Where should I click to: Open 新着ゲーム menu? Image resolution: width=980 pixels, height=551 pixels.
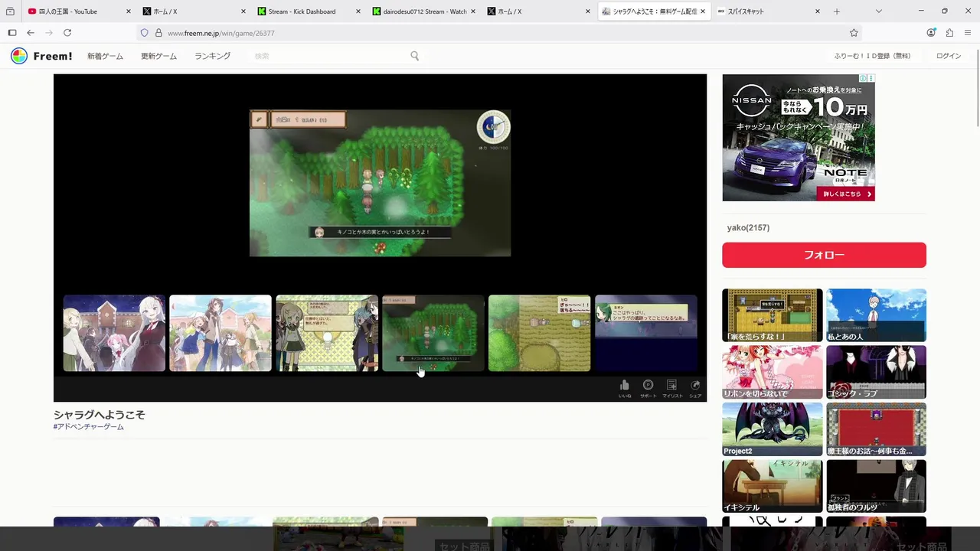[105, 57]
